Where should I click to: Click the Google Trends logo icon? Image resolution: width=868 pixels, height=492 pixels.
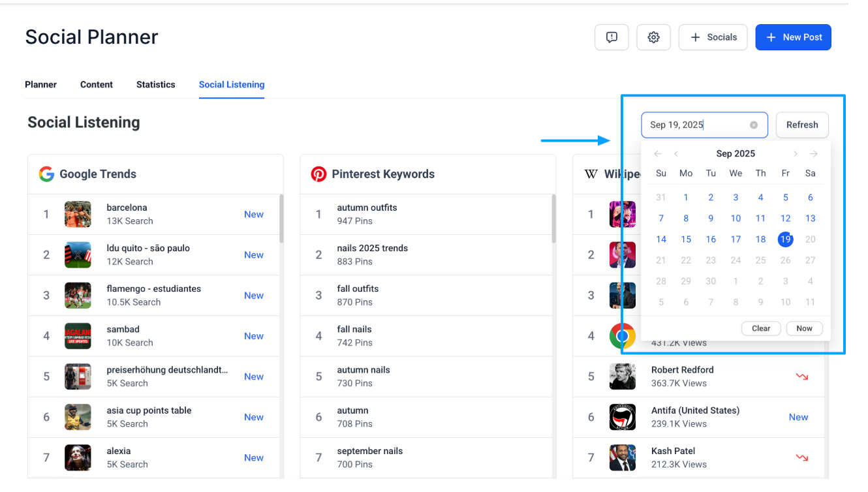tap(46, 174)
